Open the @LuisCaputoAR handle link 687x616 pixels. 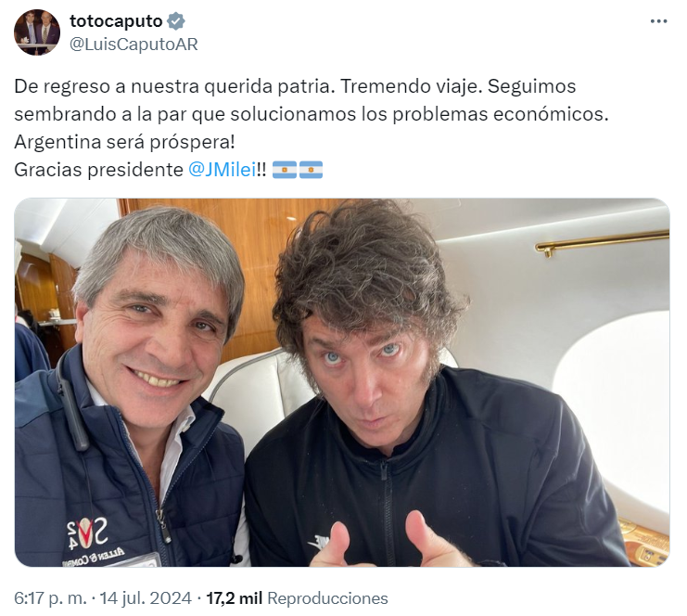coord(134,45)
